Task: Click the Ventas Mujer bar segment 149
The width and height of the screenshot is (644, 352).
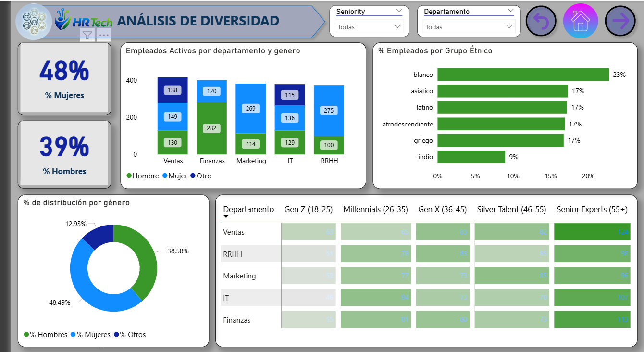Action: tap(173, 117)
